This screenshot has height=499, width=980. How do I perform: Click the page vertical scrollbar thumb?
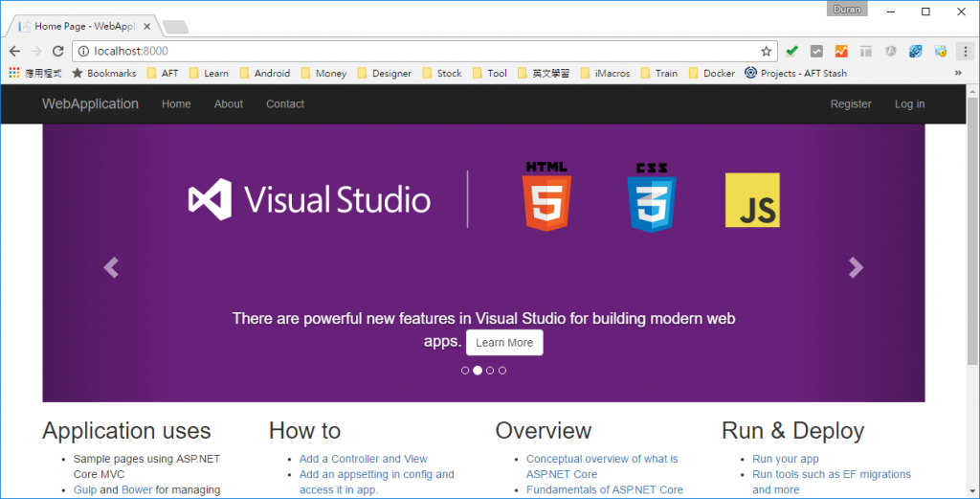pyautogui.click(x=972, y=232)
